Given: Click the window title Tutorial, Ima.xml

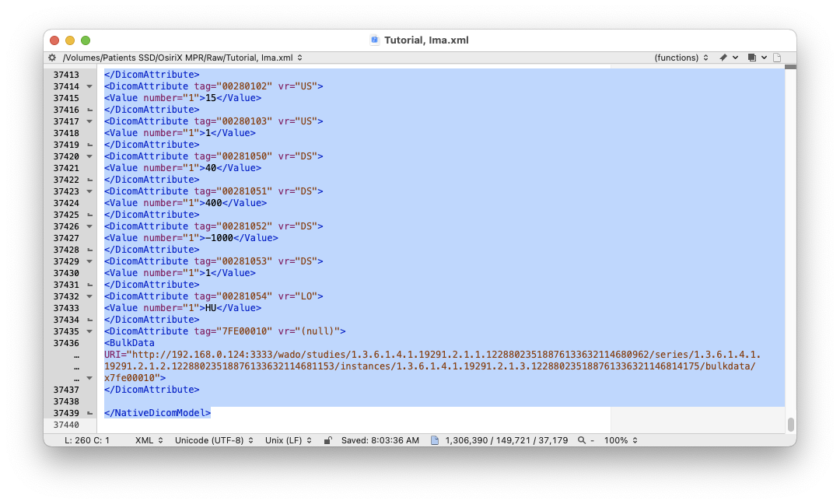Looking at the screenshot, I should 426,40.
